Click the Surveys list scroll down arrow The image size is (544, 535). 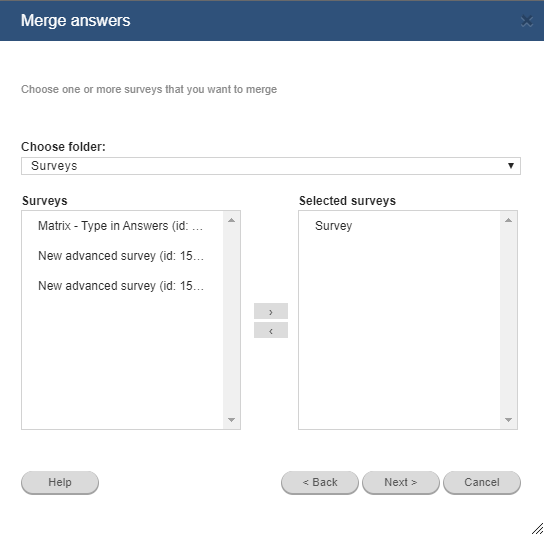click(x=231, y=420)
